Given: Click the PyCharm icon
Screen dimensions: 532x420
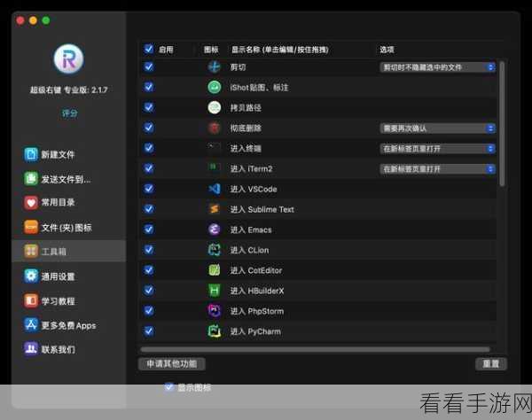Looking at the screenshot, I should click(214, 331).
